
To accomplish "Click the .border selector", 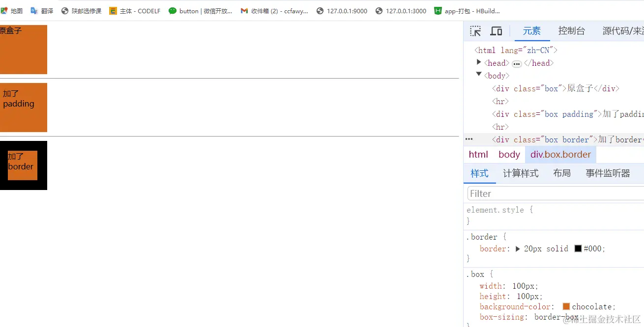I will (x=481, y=237).
